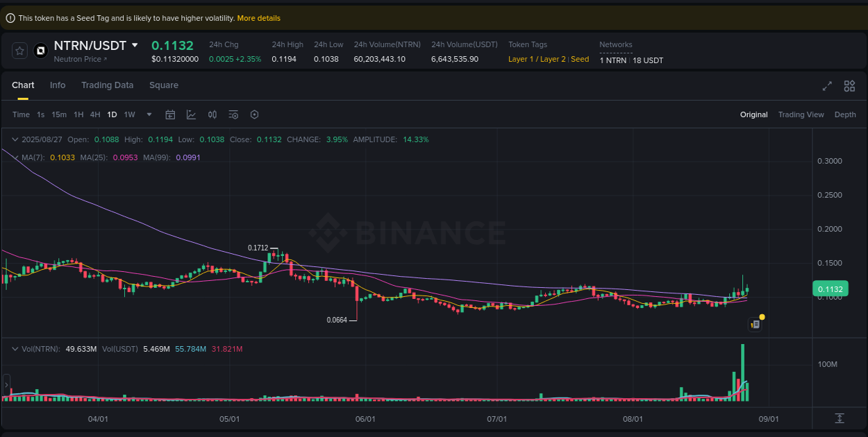Open the extra timeframes dropdown arrow
The width and height of the screenshot is (868, 437).
point(148,114)
